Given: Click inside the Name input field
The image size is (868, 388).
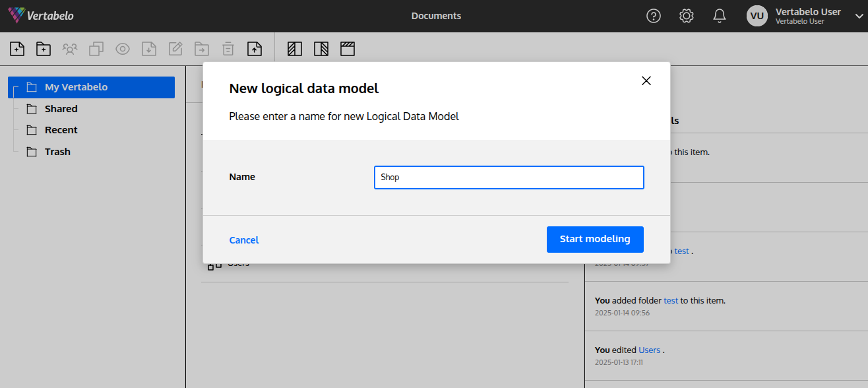Looking at the screenshot, I should coord(508,177).
